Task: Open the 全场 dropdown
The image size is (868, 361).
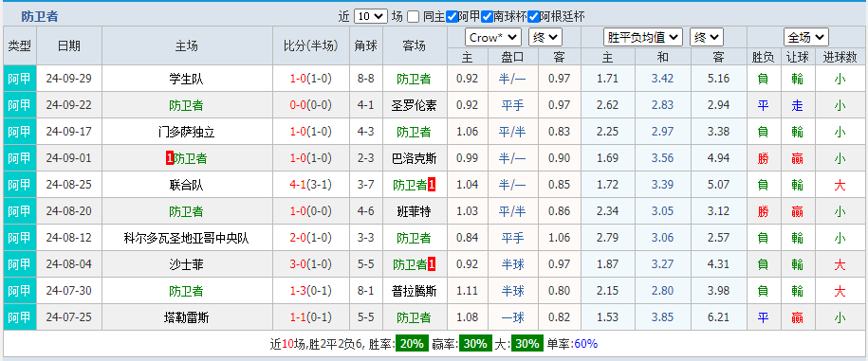Action: tap(806, 38)
